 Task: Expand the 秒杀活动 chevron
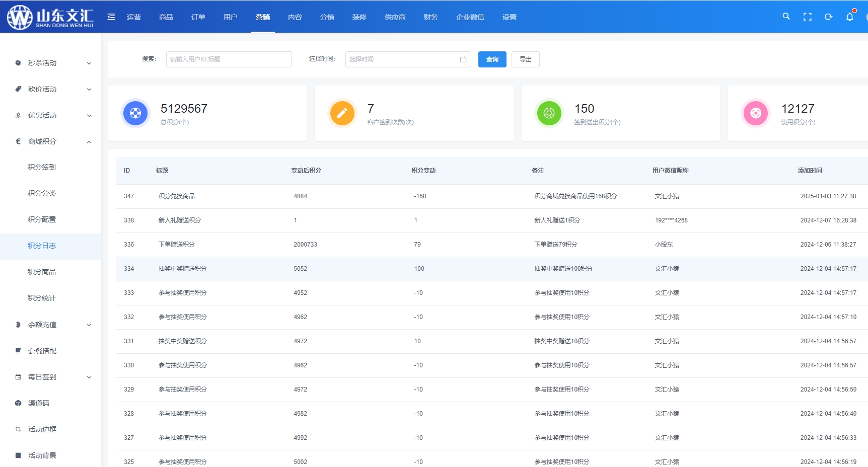click(x=89, y=63)
